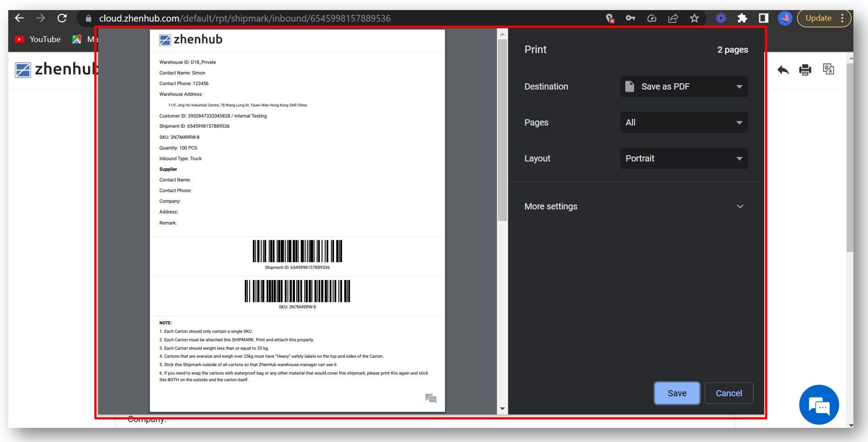
Task: Click the Update button in Chrome
Action: (818, 18)
